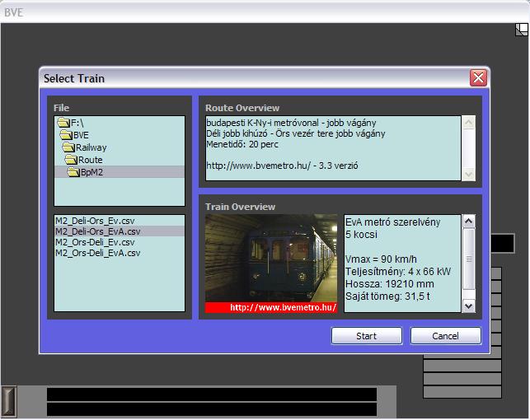The height and width of the screenshot is (420, 530).
Task: Select the BpM2 folder icon
Action: coord(73,172)
